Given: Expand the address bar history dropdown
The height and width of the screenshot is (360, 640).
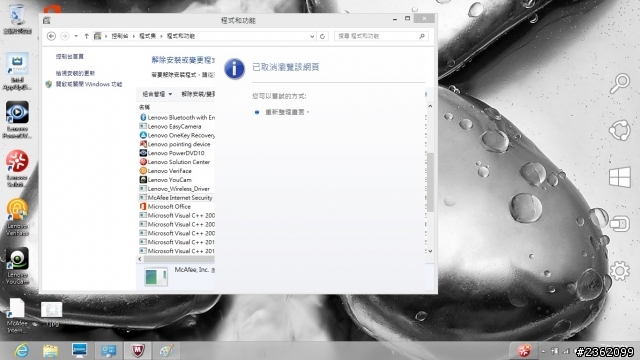Looking at the screenshot, I should click(312, 36).
